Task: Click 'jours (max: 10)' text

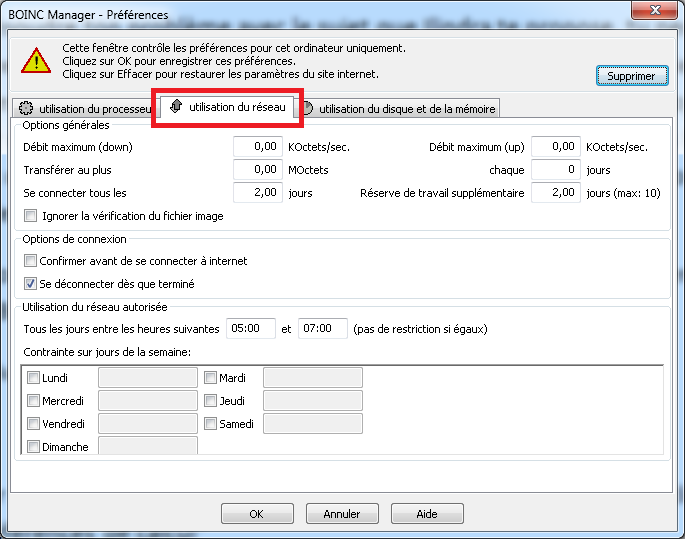Action: coord(623,193)
